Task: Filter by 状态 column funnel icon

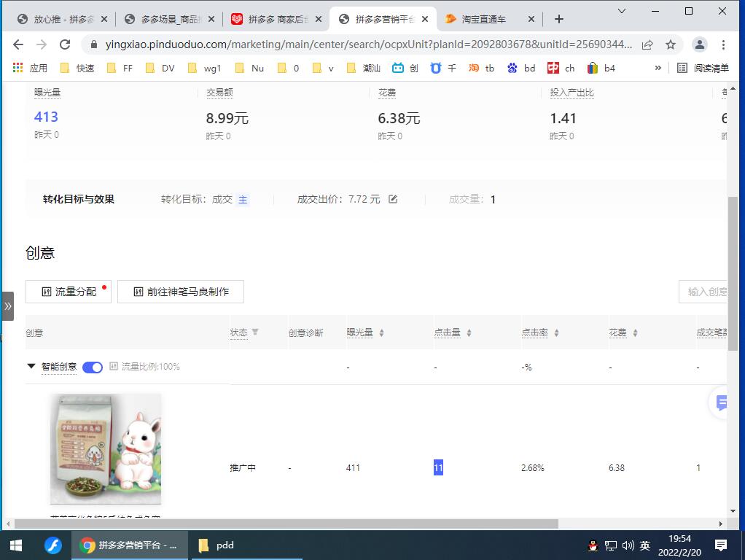Action: click(255, 332)
